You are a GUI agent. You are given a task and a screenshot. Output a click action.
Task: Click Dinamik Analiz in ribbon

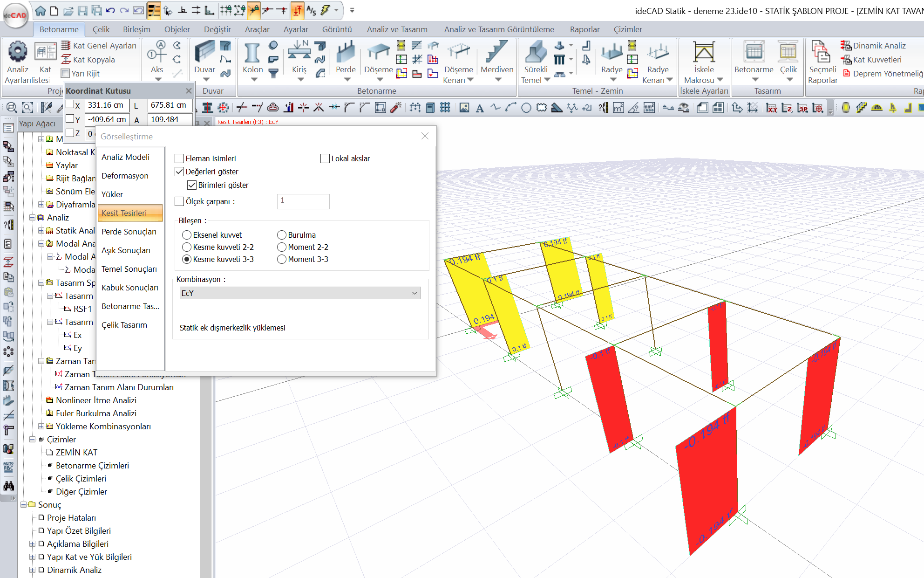coord(873,46)
